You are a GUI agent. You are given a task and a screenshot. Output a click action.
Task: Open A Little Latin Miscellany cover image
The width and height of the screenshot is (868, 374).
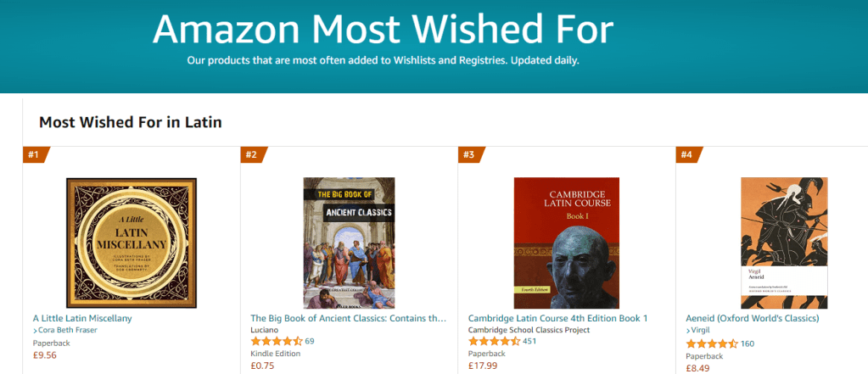pyautogui.click(x=132, y=243)
